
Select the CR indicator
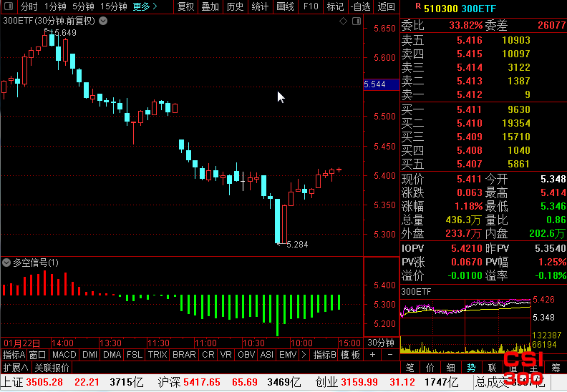tap(208, 355)
